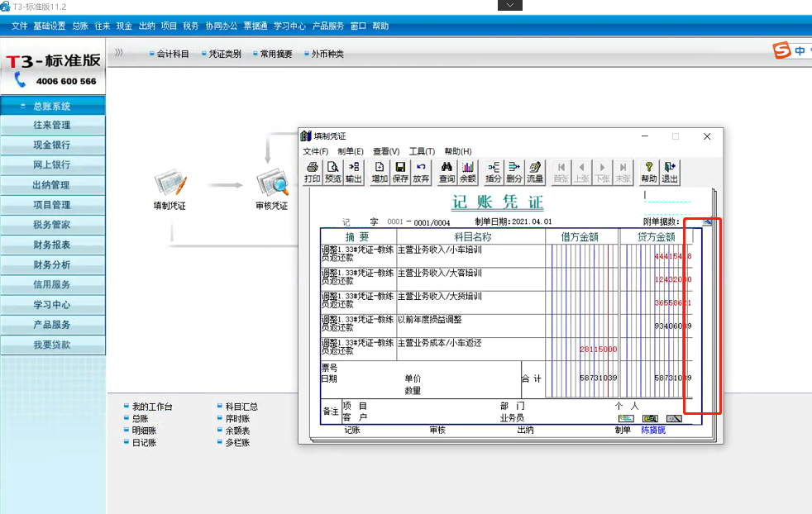Insert an entry line with 插分

(x=494, y=173)
